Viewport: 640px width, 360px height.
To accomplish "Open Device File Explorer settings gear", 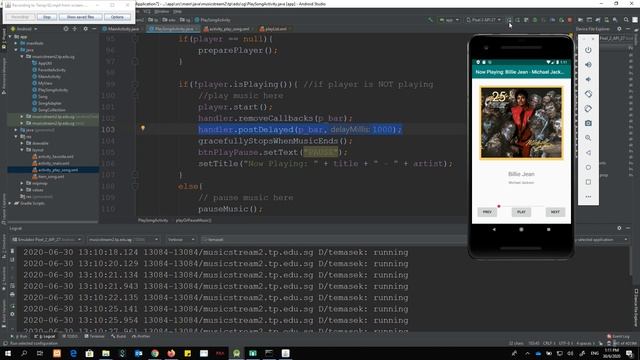I will coord(619,29).
